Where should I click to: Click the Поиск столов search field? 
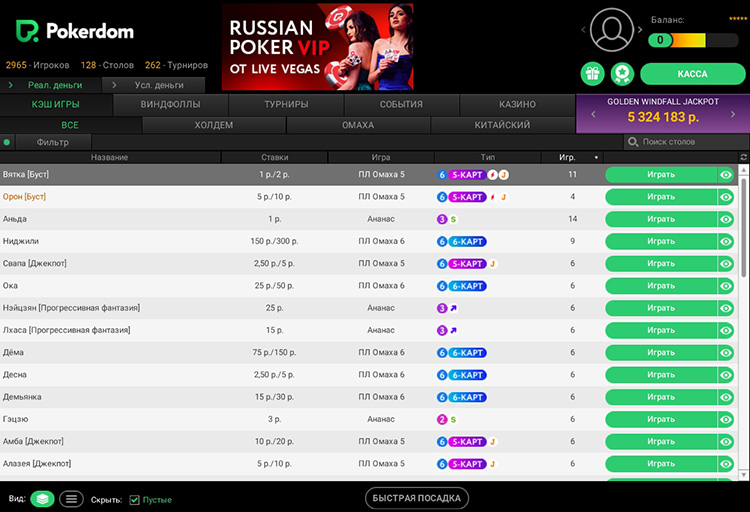(686, 142)
